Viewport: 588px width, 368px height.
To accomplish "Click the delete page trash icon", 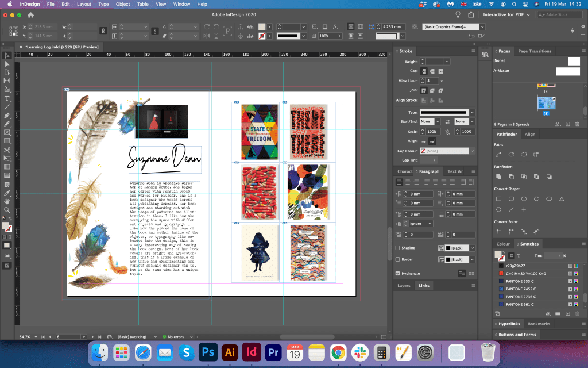I will click(x=578, y=124).
